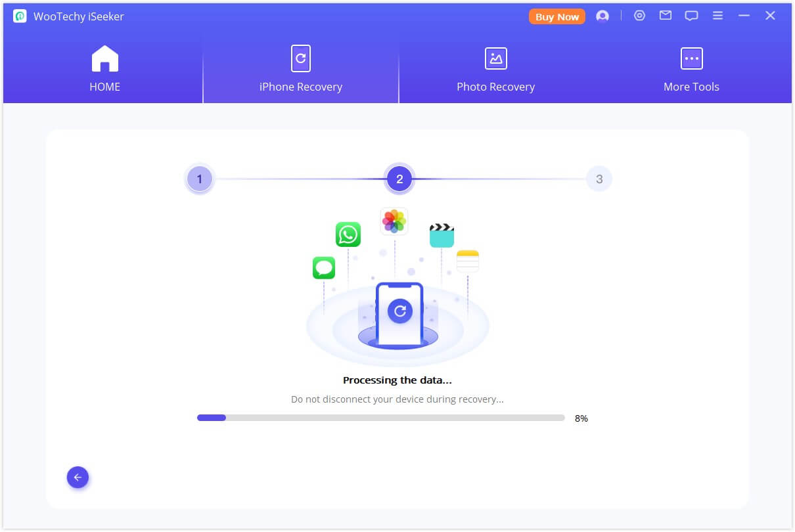This screenshot has height=532, width=795.
Task: Click the Buy Now button
Action: click(556, 16)
